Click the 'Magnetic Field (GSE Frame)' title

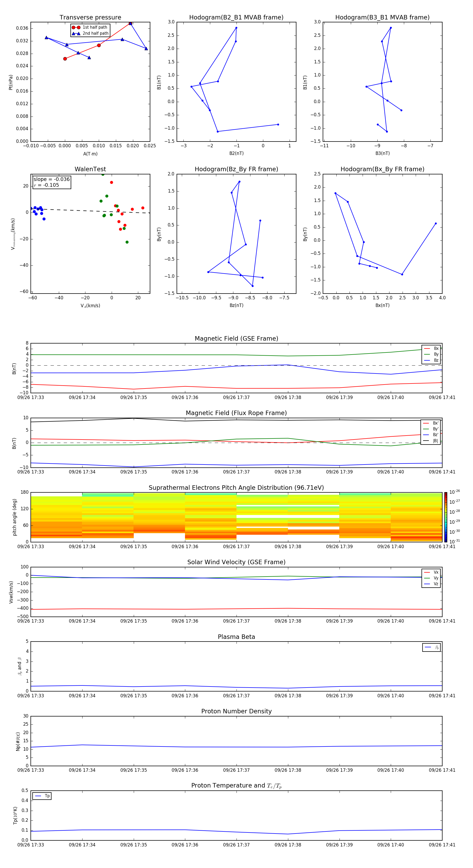coord(236,338)
